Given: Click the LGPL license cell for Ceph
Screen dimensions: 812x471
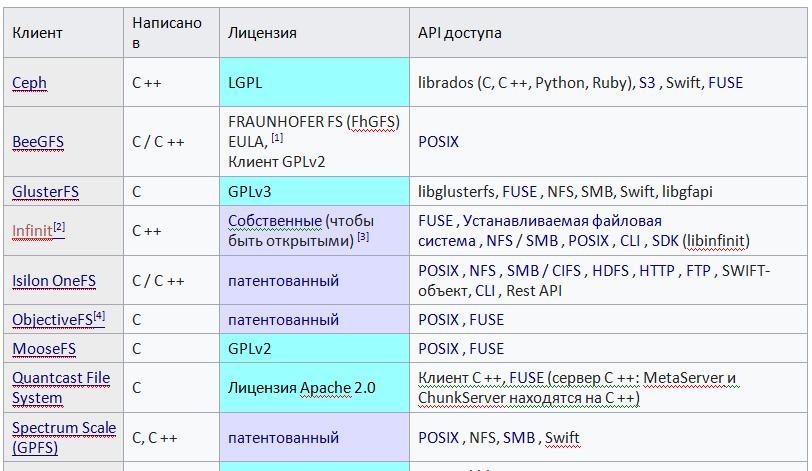Looking at the screenshot, I should pos(314,82).
